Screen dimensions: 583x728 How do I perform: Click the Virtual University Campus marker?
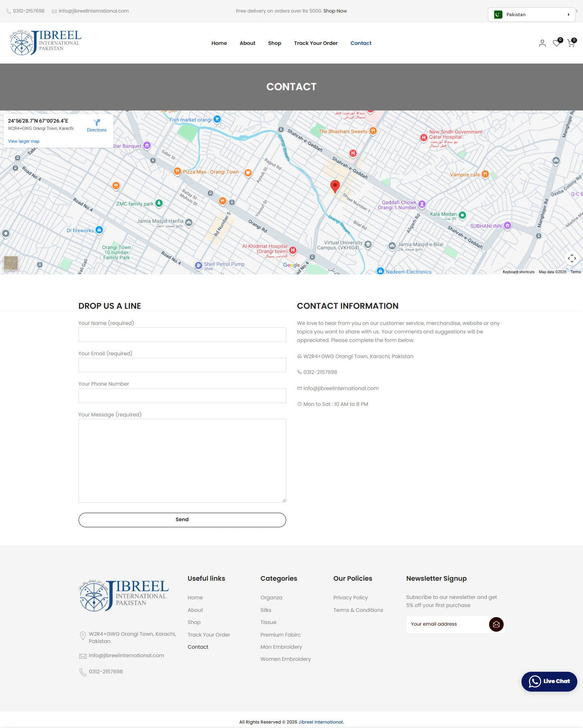(x=368, y=244)
